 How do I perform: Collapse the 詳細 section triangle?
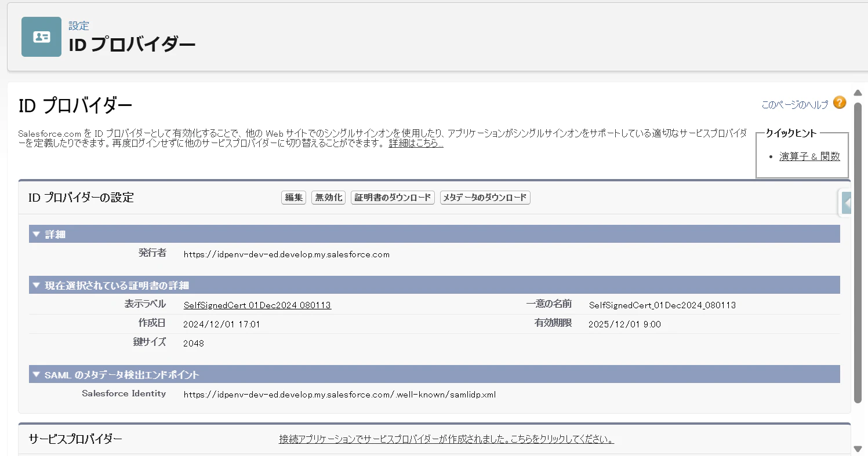(36, 234)
